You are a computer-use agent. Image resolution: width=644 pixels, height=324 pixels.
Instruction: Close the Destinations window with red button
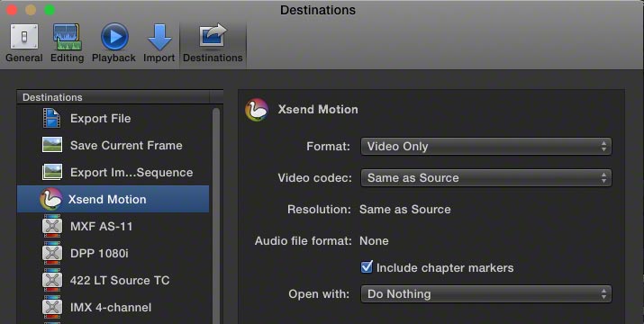click(12, 9)
